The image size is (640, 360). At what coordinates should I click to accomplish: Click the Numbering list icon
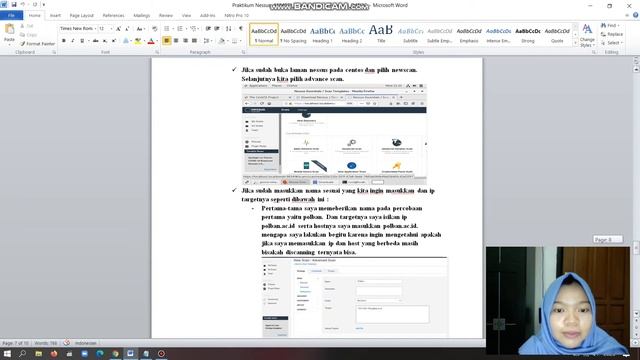coord(180,29)
